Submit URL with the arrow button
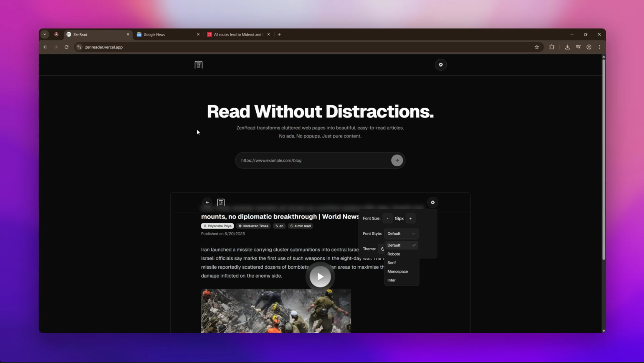Viewport: 644px width, 363px height. [397, 160]
